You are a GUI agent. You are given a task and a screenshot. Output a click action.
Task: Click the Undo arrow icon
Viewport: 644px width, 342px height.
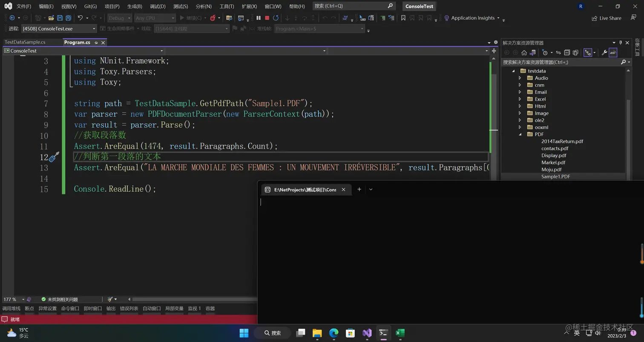click(x=80, y=18)
